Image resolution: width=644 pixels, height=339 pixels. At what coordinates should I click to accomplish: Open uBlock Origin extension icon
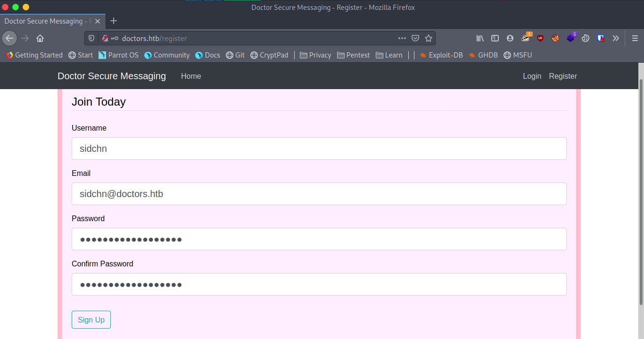(x=540, y=38)
